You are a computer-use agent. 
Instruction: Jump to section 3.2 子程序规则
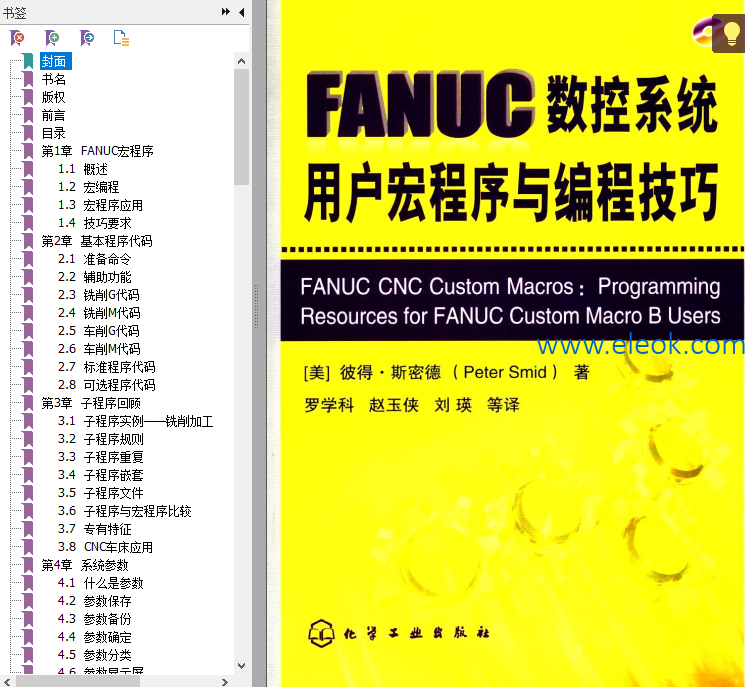(101, 439)
